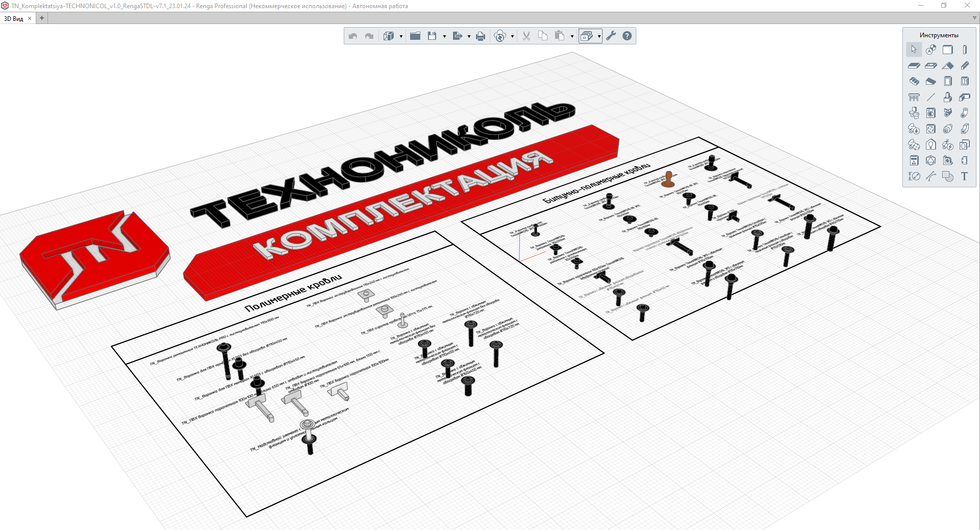
Task: Expand the collaboration dropdown arrow
Action: (x=512, y=36)
